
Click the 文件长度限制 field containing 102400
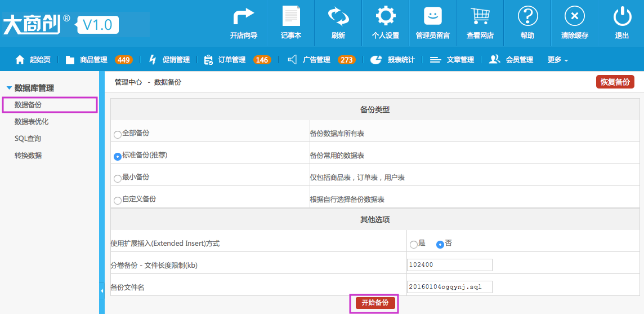[449, 265]
